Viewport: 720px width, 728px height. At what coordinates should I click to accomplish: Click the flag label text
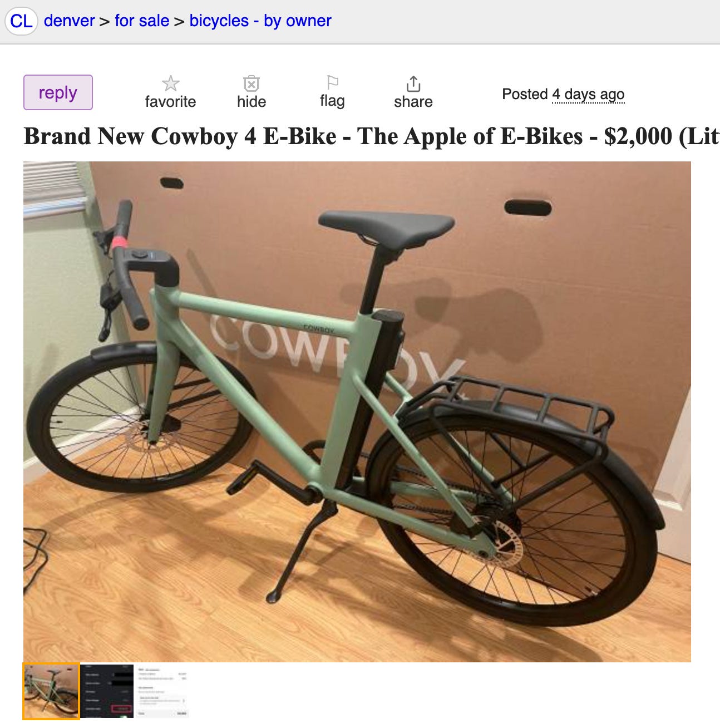click(x=332, y=101)
